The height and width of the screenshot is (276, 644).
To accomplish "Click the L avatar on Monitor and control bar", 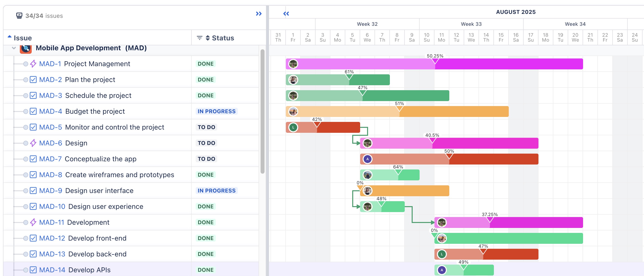I will 293,127.
